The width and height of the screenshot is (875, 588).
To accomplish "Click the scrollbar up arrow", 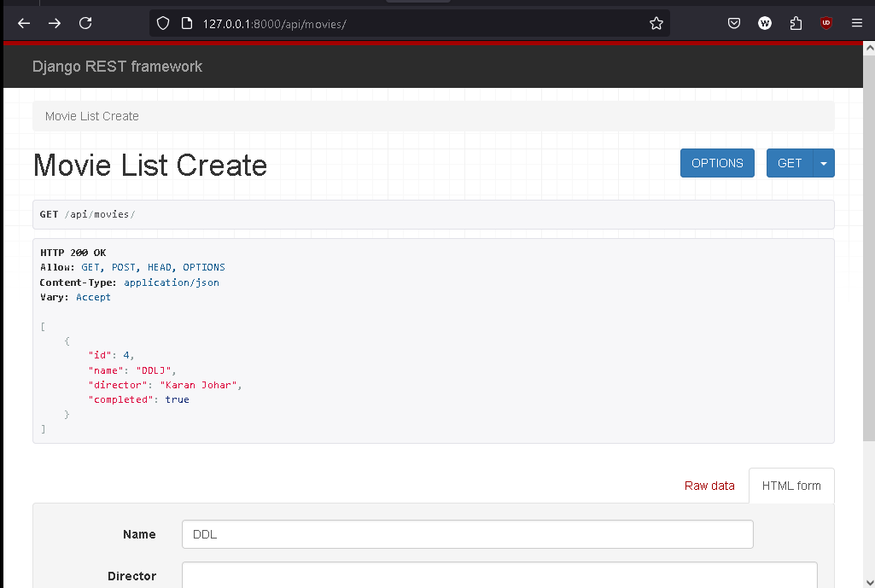I will [869, 49].
